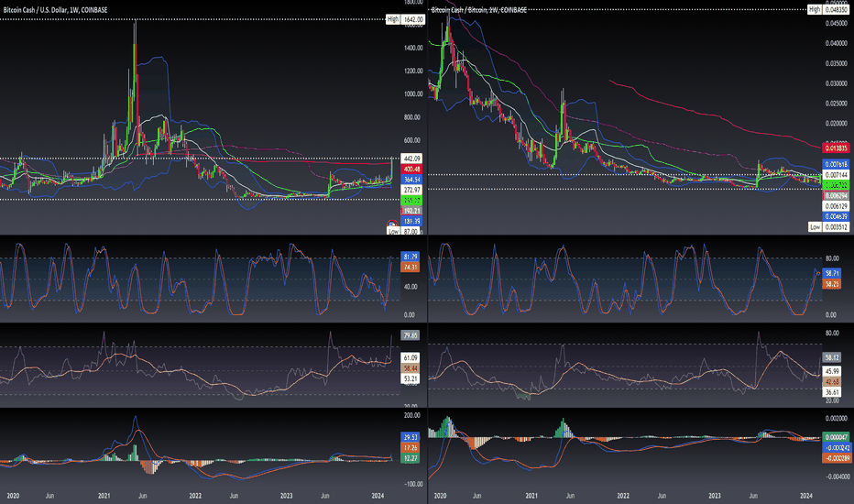Click the 1000.00 price axis label
854x504 pixels.
click(x=412, y=93)
